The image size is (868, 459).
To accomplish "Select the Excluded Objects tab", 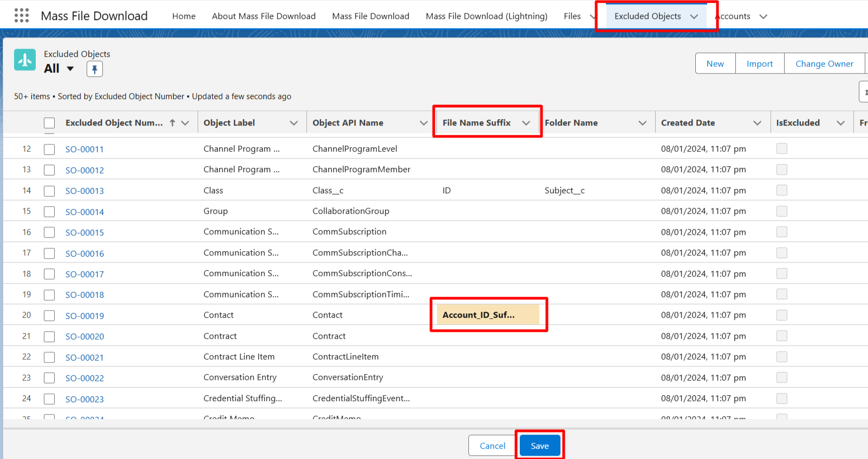I will coord(648,16).
